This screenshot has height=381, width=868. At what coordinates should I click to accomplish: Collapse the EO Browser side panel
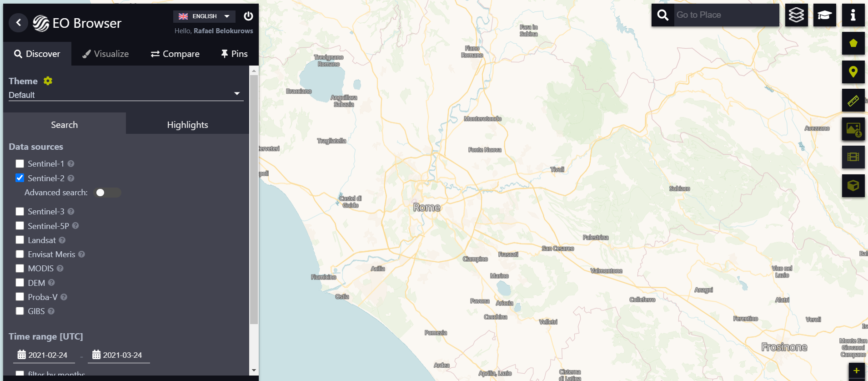pos(18,22)
